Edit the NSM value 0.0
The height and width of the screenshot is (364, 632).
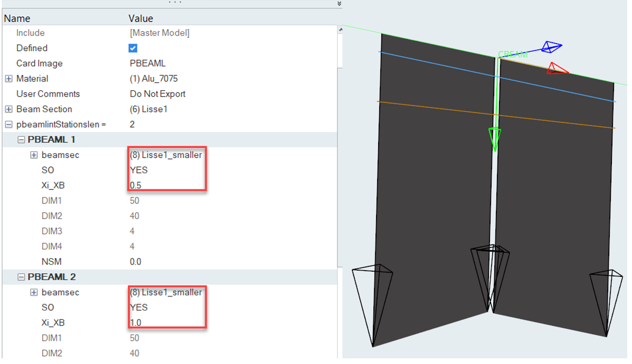(x=136, y=262)
